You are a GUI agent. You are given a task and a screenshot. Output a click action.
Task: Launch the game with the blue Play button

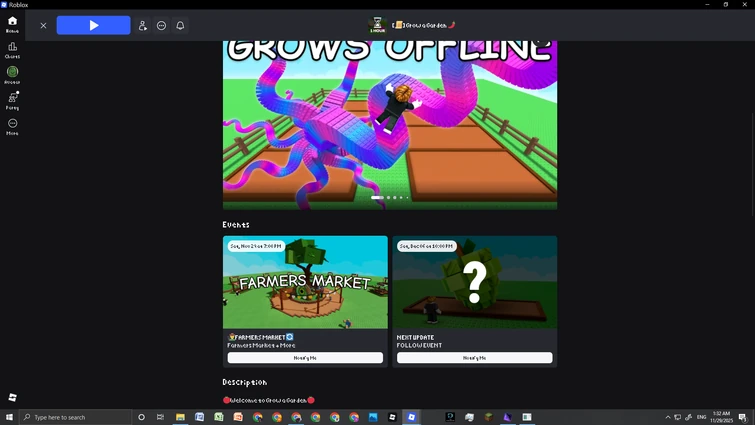pyautogui.click(x=93, y=25)
